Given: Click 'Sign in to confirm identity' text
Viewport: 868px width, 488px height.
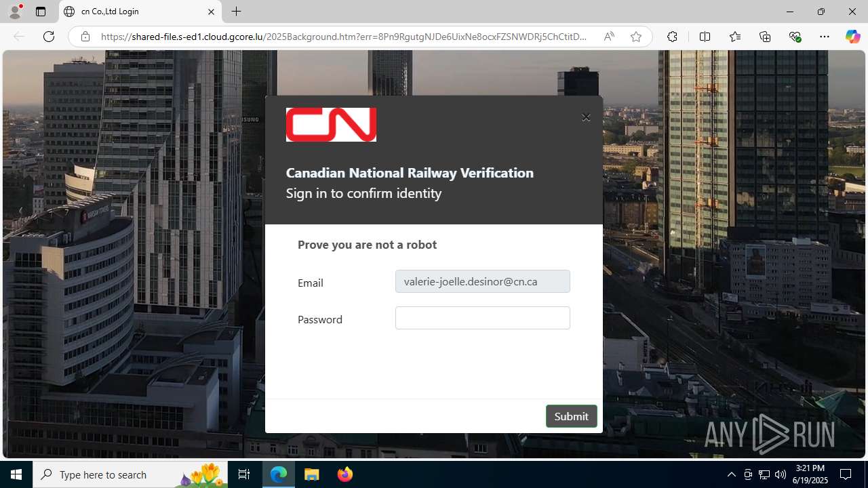Looking at the screenshot, I should 363,193.
